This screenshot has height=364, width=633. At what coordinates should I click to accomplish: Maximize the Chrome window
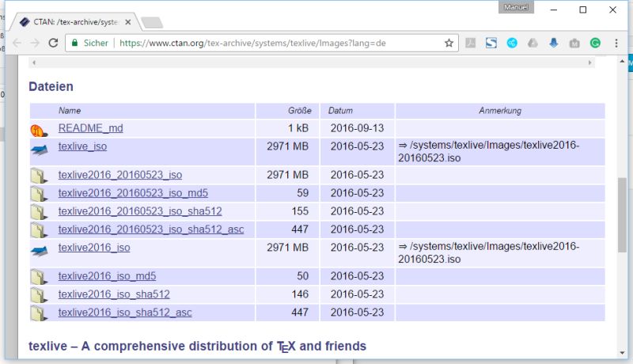[x=583, y=9]
